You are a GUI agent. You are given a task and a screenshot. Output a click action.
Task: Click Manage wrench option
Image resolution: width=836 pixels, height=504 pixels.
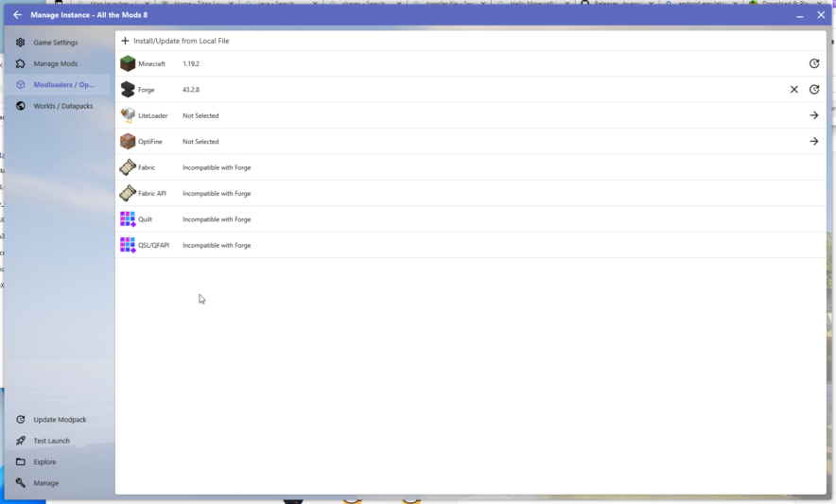[x=45, y=483]
